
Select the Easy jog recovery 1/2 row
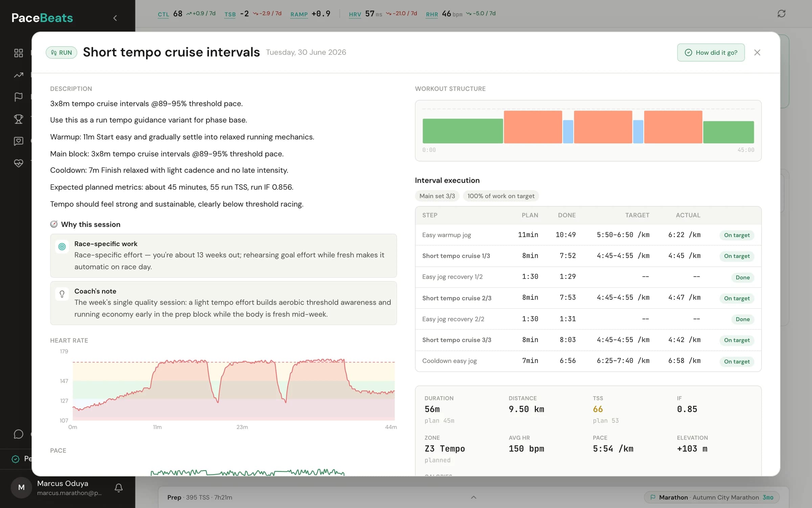tap(588, 277)
